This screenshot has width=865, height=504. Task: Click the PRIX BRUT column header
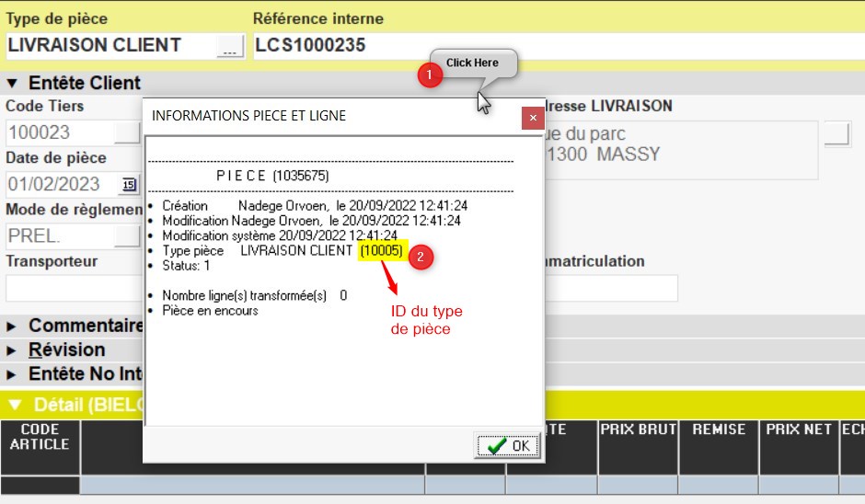[x=638, y=430]
